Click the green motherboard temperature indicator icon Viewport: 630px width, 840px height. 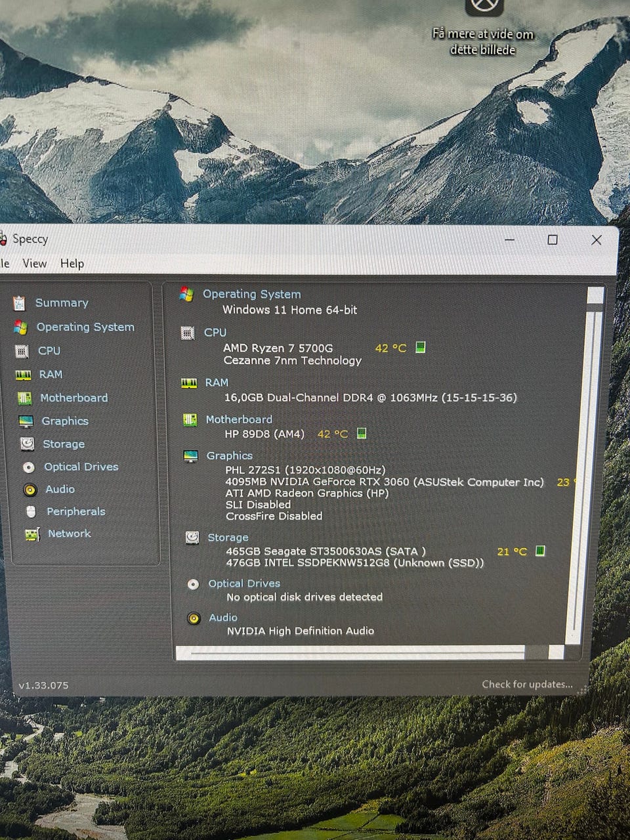pos(361,433)
